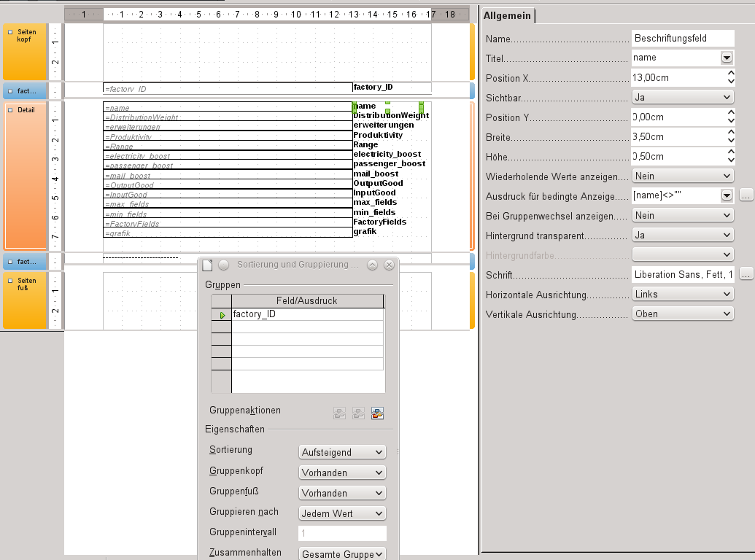Click the delete group icon in Gruppenaktionen
Image resolution: width=755 pixels, height=560 pixels.
378,413
